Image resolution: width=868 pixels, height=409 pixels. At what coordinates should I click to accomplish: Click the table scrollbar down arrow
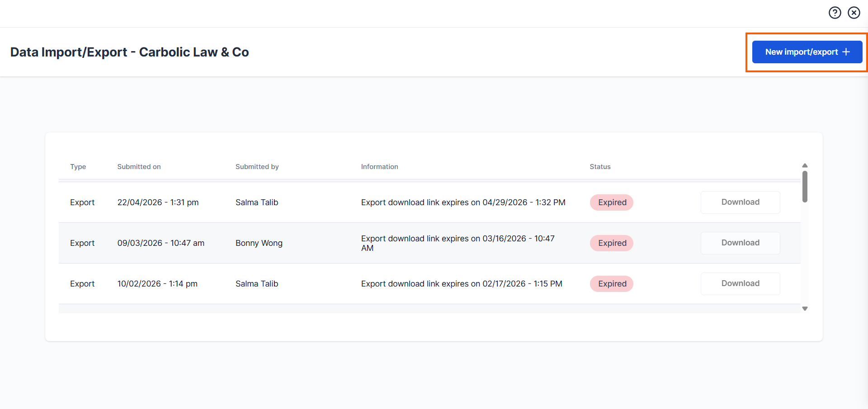(x=805, y=309)
